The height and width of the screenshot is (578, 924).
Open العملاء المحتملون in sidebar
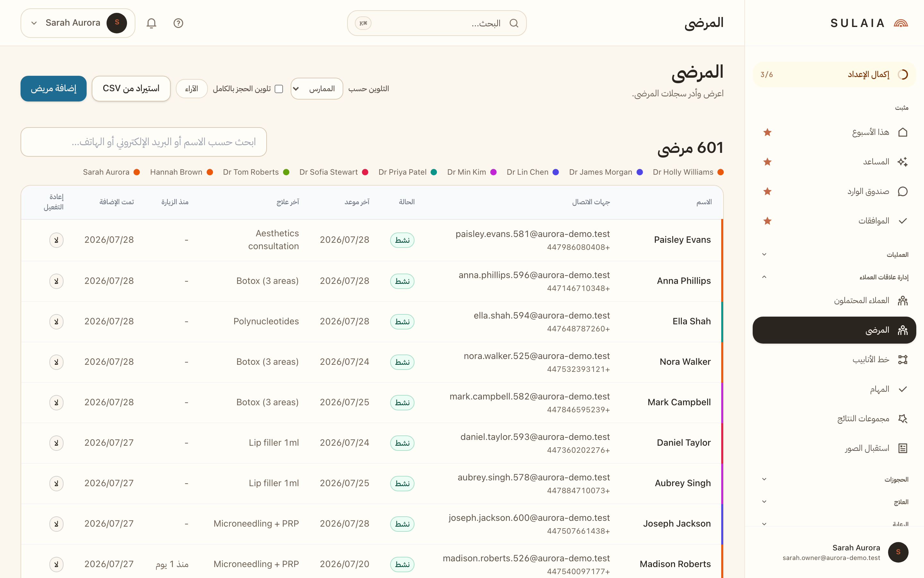pos(834,301)
